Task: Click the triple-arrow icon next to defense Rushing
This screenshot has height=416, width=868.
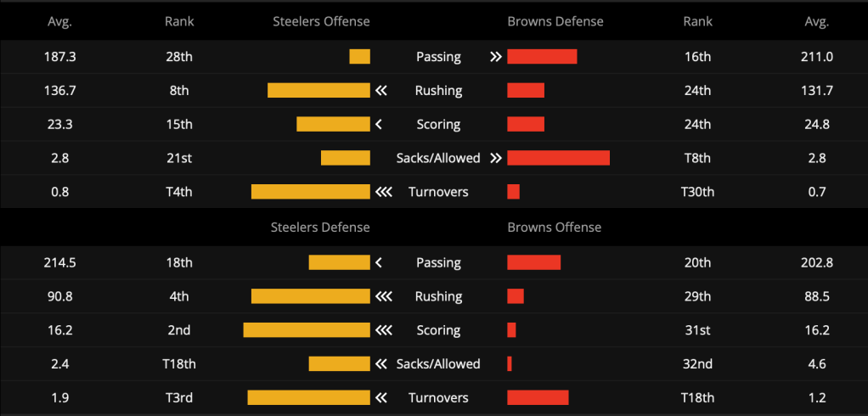Action: pyautogui.click(x=384, y=296)
